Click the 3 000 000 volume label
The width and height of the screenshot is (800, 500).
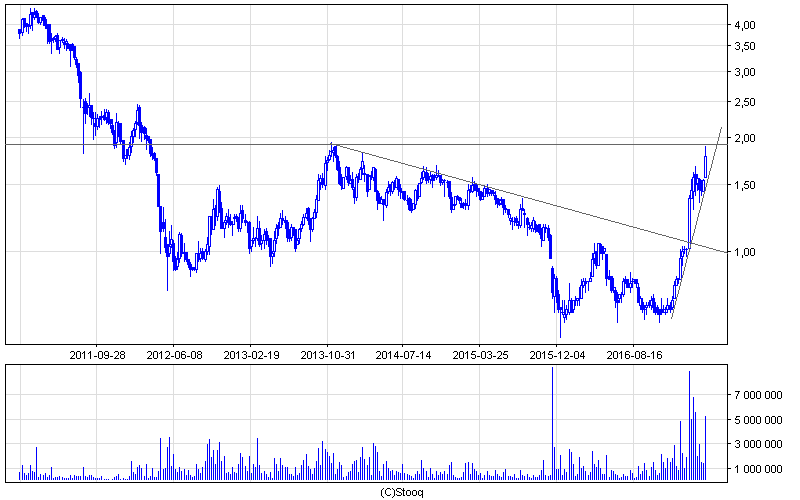pyautogui.click(x=758, y=444)
